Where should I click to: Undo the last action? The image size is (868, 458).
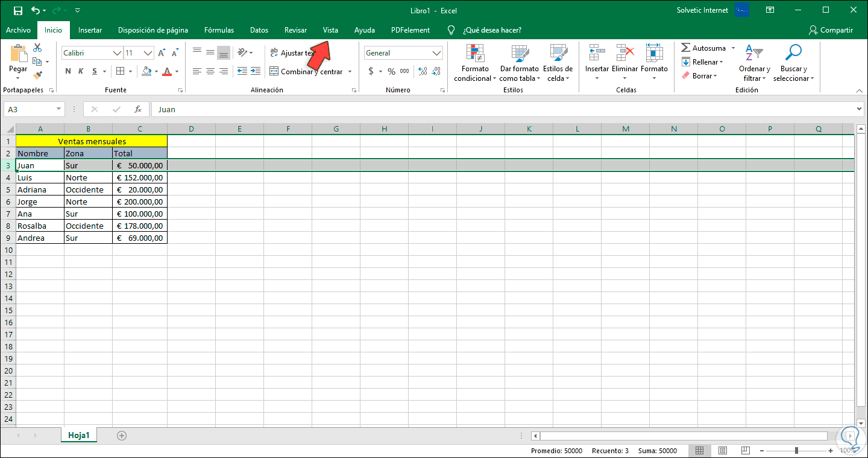(x=36, y=10)
